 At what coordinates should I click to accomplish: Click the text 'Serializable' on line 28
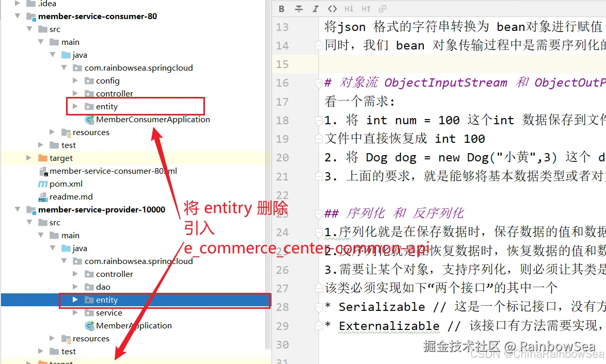click(x=382, y=307)
